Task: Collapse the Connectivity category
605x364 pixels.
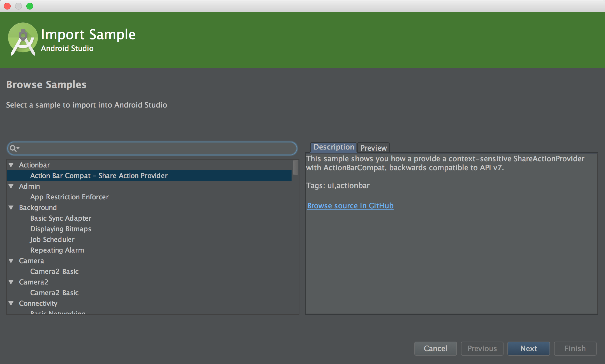Action: tap(11, 304)
